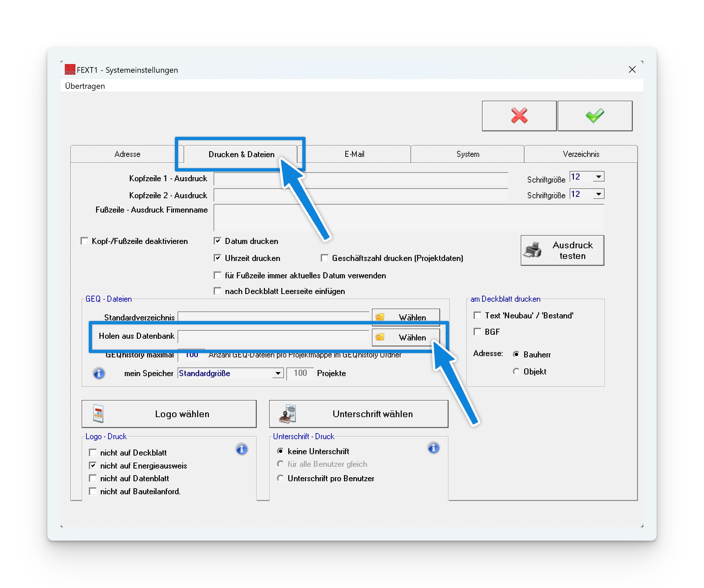Click the printer icon Ausdruck testen

click(532, 250)
